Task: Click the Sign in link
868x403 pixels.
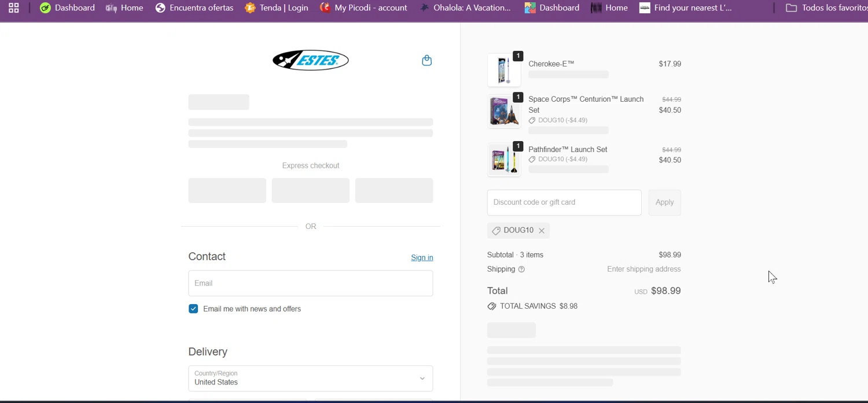Action: [x=422, y=257]
